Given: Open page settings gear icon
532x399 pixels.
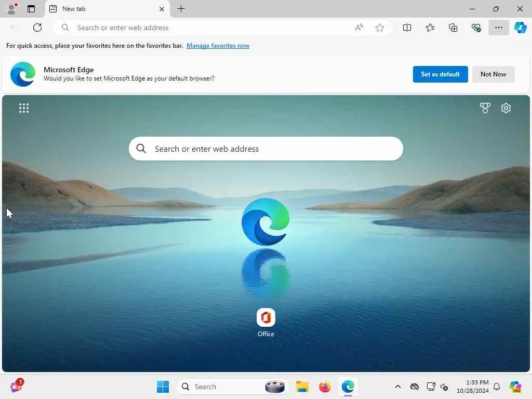Looking at the screenshot, I should point(506,108).
